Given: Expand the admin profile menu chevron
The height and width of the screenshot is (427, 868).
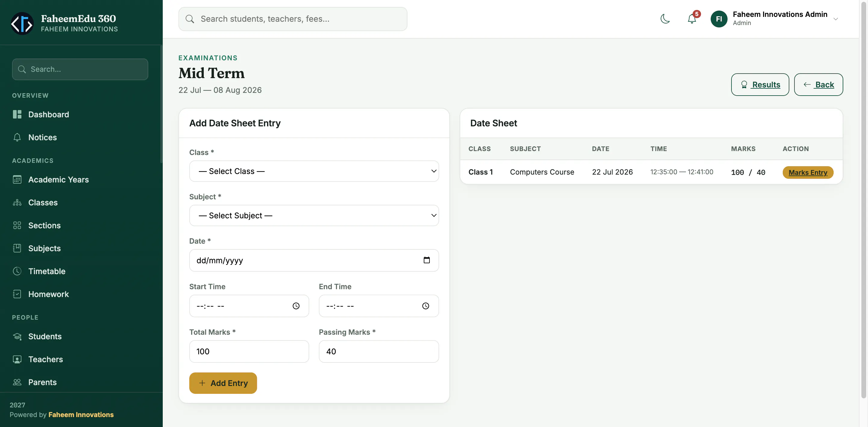Looking at the screenshot, I should (836, 19).
